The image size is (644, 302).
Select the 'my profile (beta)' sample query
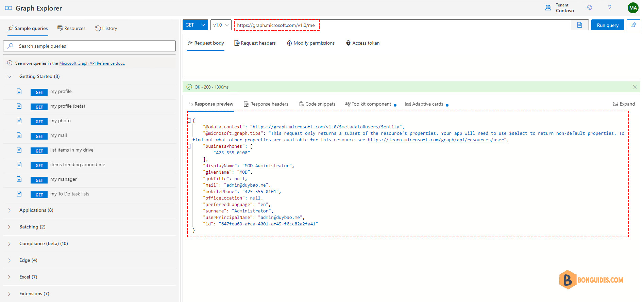(x=68, y=106)
